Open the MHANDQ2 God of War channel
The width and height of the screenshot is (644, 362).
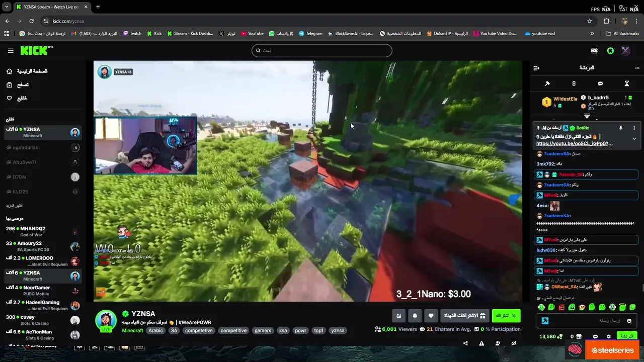pos(42,232)
